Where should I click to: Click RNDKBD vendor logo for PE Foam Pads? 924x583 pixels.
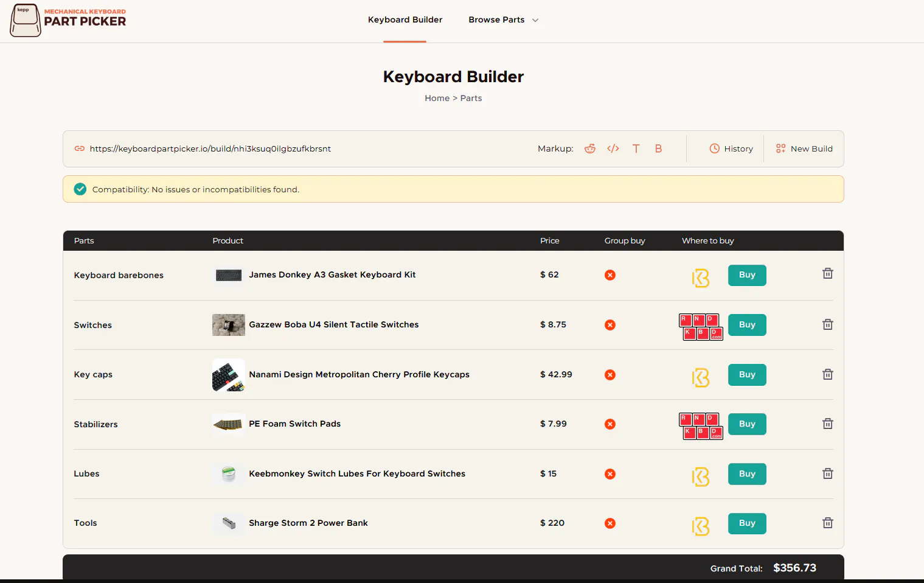pyautogui.click(x=701, y=426)
